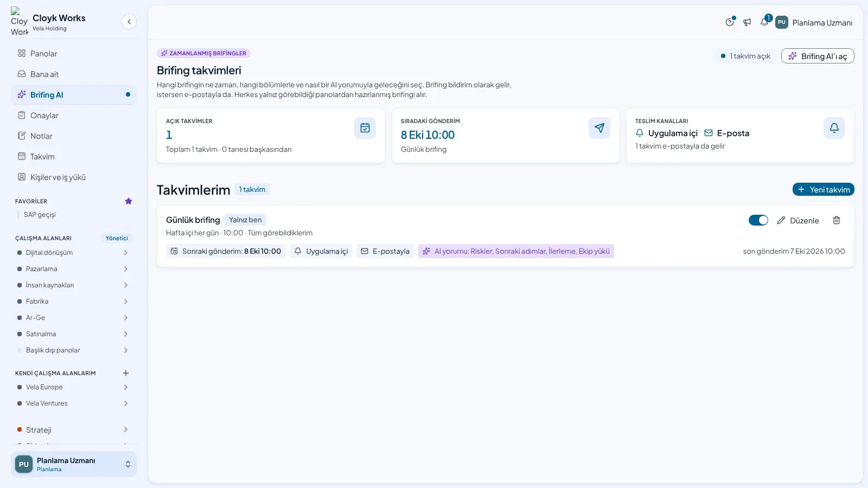Open Onaylar in the sidebar
The height and width of the screenshot is (488, 868).
point(74,115)
